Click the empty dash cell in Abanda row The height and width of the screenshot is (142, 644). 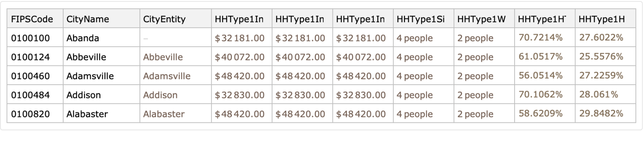tap(146, 38)
